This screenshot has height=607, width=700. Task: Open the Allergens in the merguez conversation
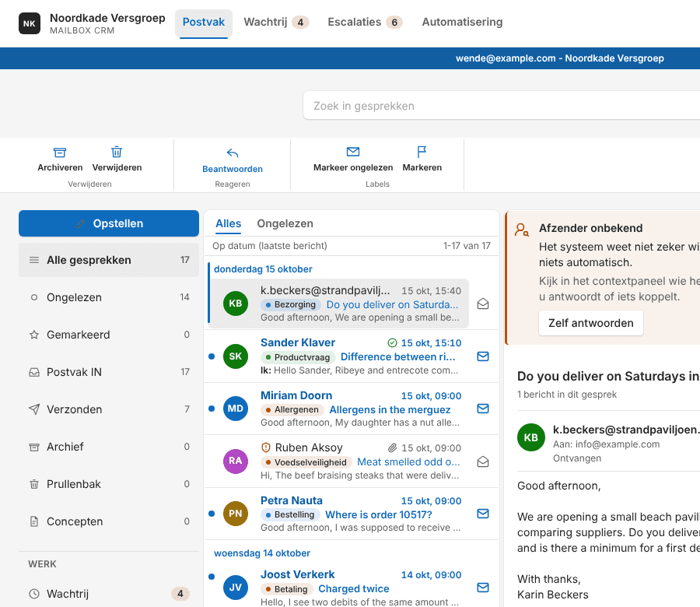tap(390, 409)
